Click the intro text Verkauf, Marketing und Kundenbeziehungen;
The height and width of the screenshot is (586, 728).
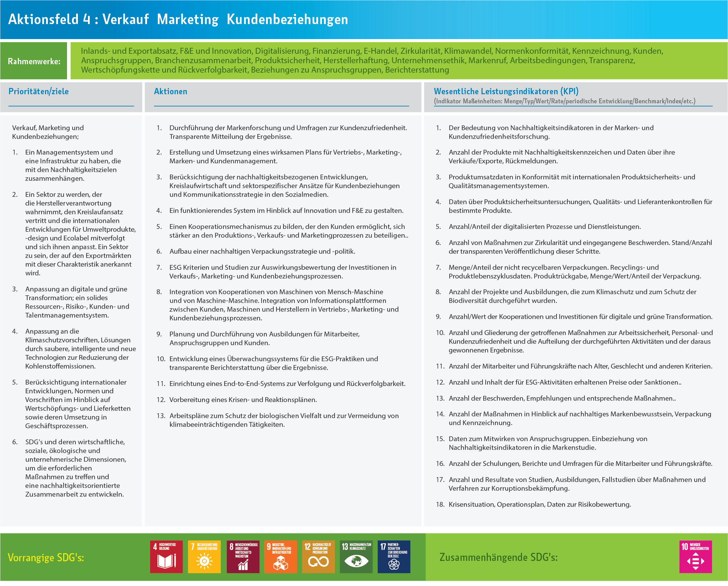tap(48, 132)
